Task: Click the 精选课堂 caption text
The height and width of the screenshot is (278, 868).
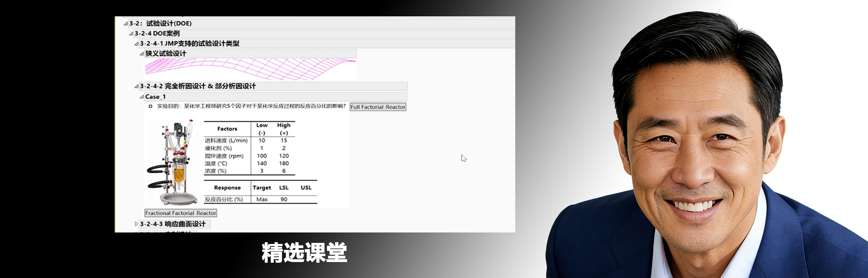Action: [304, 253]
